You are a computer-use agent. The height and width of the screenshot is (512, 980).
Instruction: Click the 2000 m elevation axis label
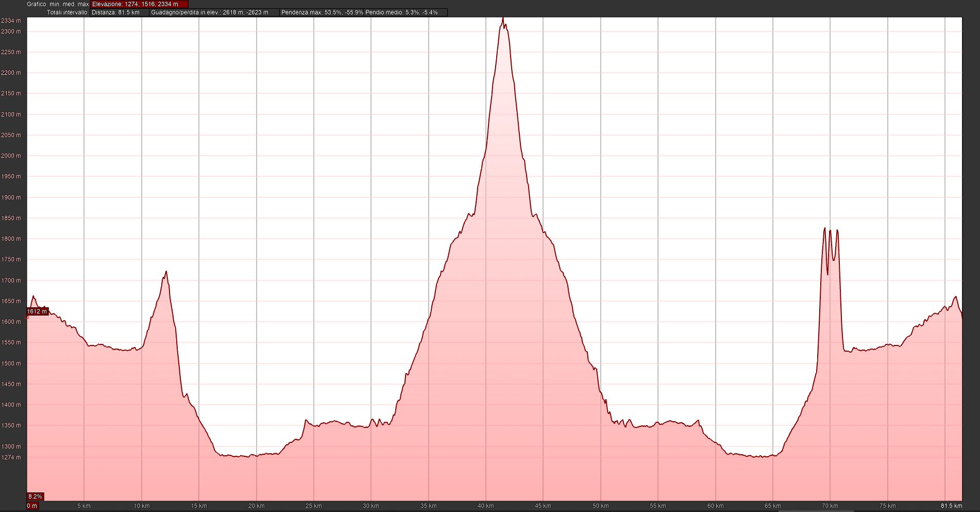pos(11,156)
